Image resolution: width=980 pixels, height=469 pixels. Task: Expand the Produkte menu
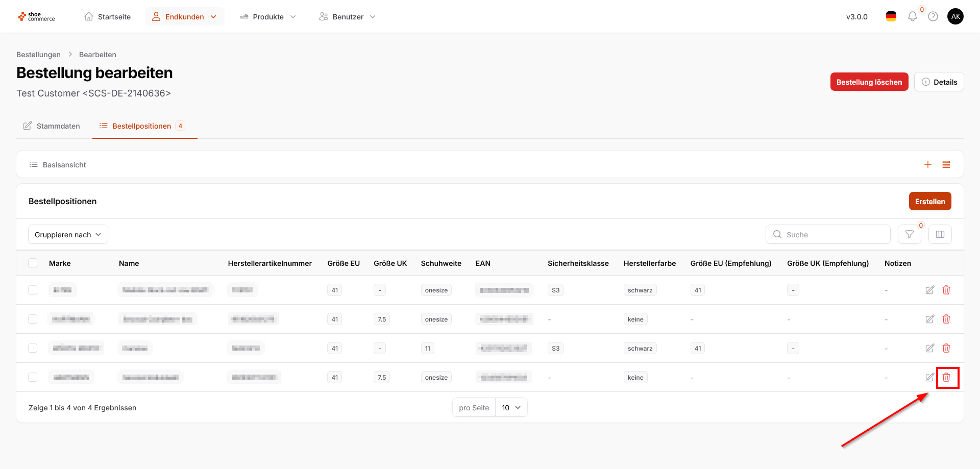[268, 17]
